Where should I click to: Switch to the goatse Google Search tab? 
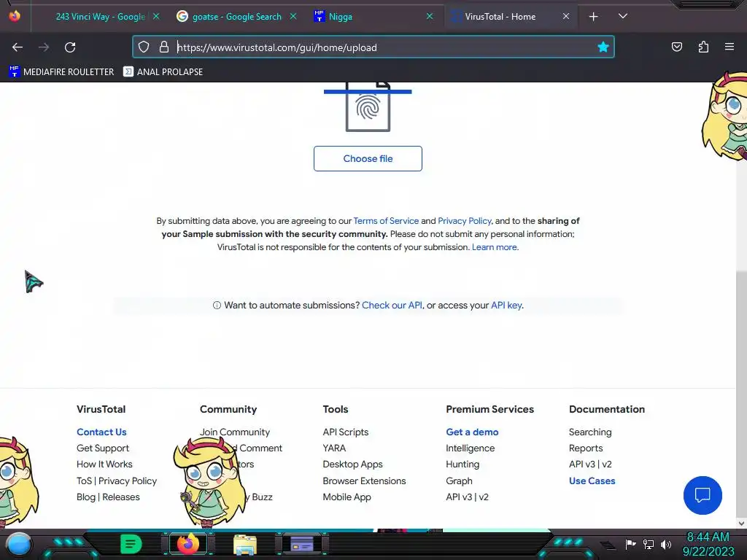[237, 17]
